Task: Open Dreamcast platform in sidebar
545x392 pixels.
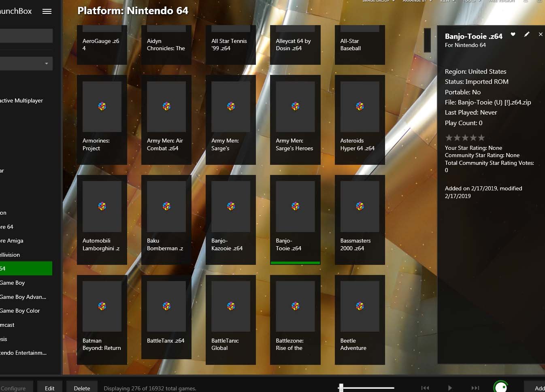Action: [x=26, y=325]
